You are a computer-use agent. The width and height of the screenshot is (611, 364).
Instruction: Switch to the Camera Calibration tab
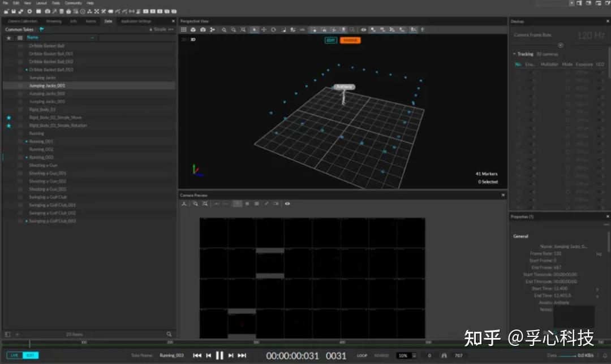23,21
